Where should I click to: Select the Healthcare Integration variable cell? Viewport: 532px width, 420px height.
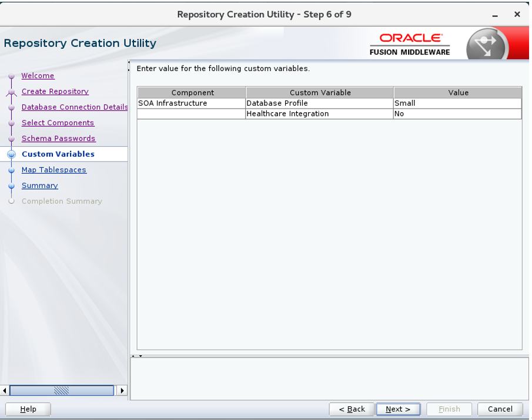pyautogui.click(x=319, y=113)
